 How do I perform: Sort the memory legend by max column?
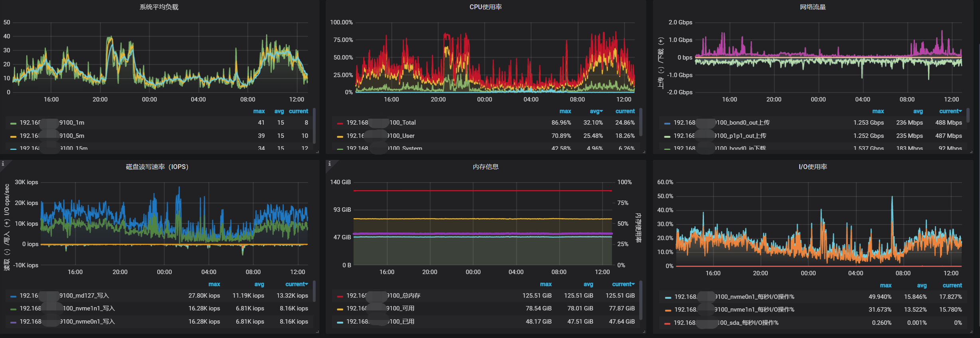[x=545, y=284]
